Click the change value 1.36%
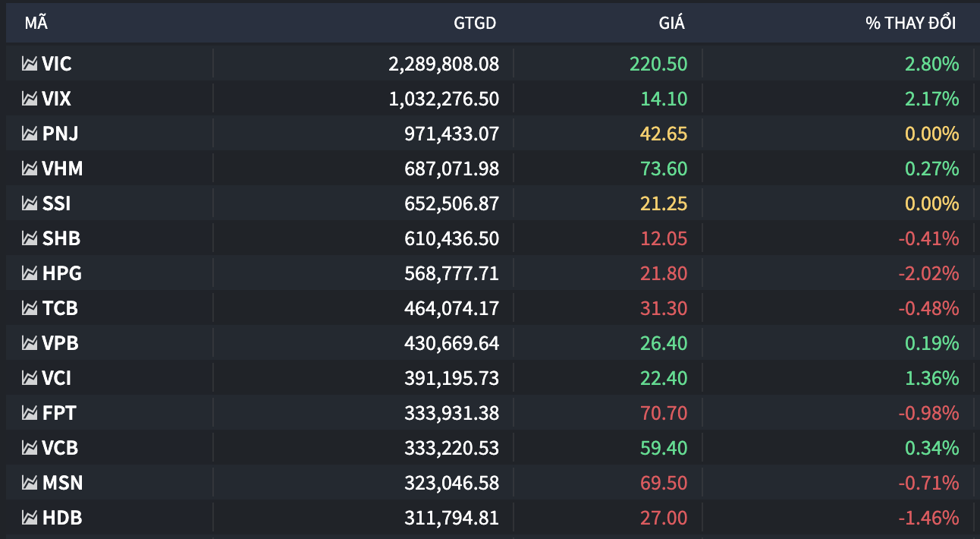This screenshot has width=980, height=539. (932, 378)
